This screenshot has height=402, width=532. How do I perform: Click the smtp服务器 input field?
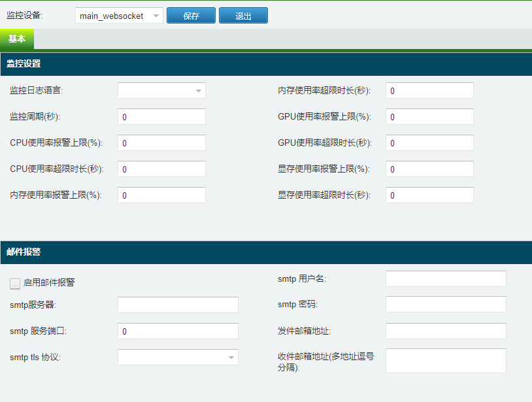[x=178, y=305]
